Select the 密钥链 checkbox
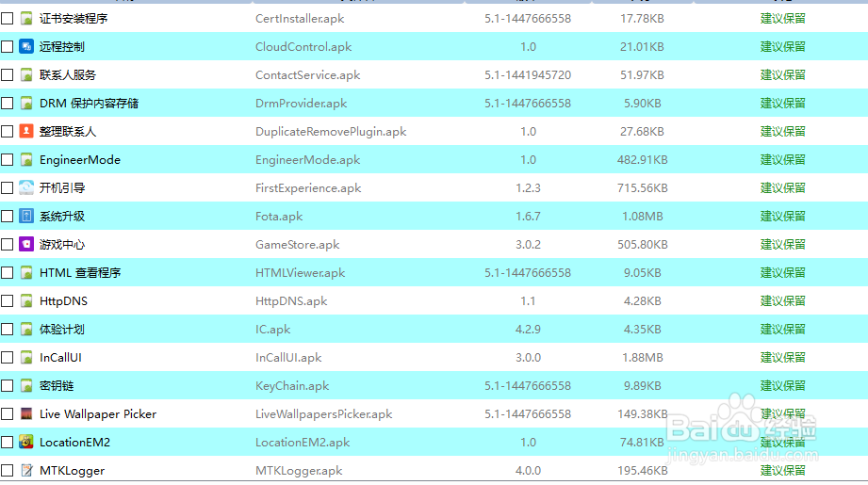The image size is (868, 485). [x=8, y=385]
